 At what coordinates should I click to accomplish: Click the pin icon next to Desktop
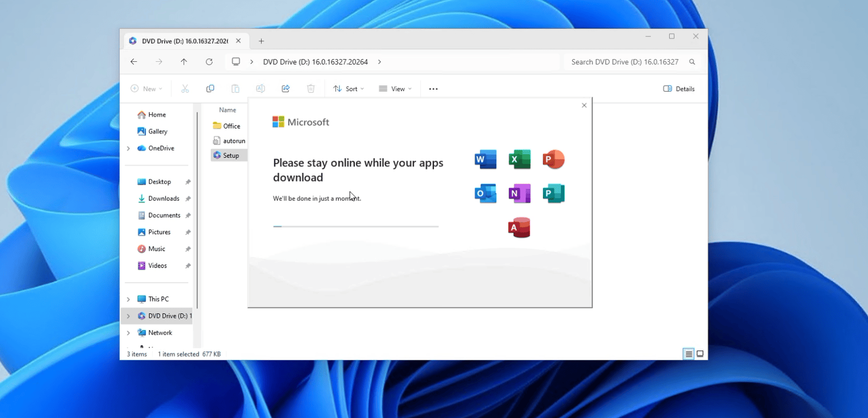[x=188, y=182]
